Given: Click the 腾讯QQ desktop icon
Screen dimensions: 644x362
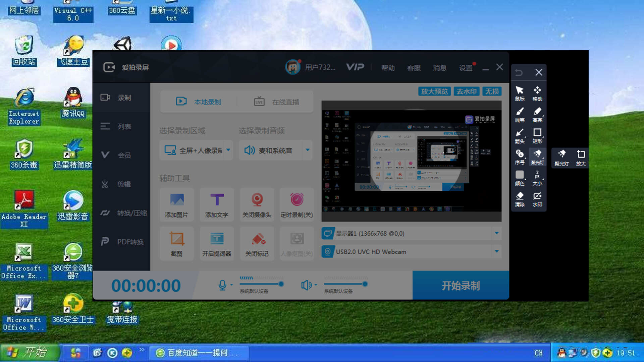Looking at the screenshot, I should coord(73,102).
